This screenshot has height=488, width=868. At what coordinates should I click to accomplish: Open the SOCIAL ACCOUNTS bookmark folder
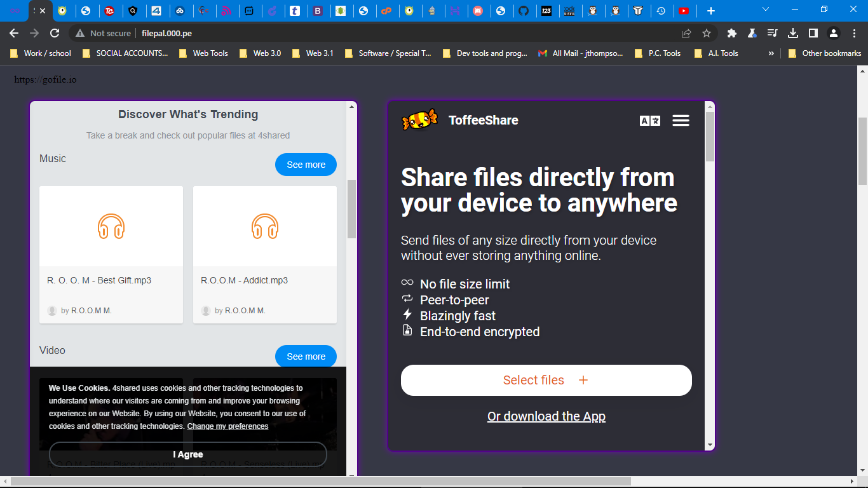coord(126,53)
